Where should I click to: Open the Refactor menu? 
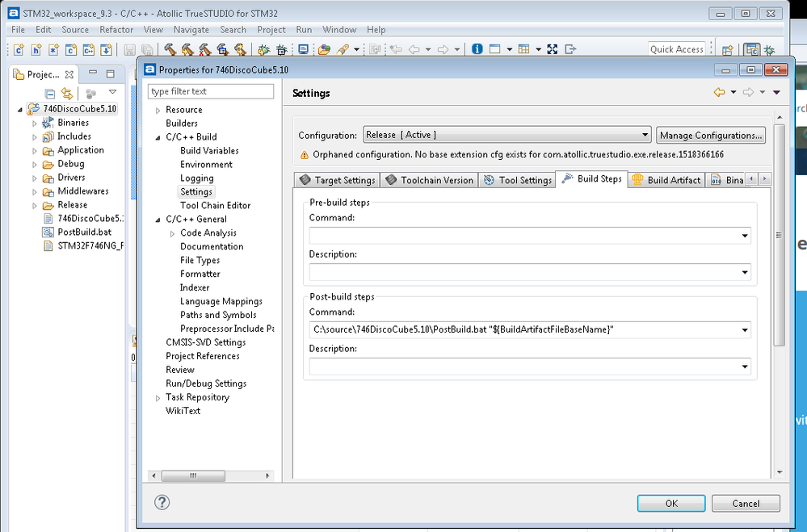pos(116,30)
